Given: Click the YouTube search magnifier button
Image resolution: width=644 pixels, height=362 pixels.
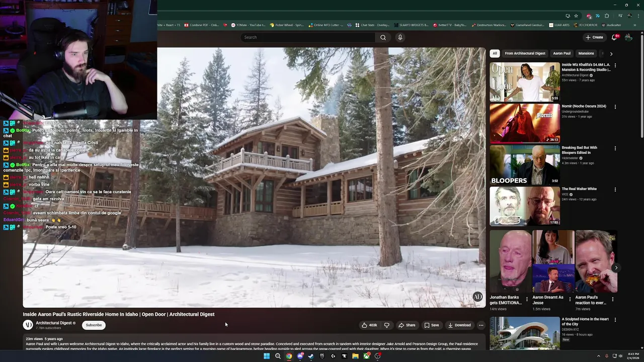Looking at the screenshot, I should point(383,37).
